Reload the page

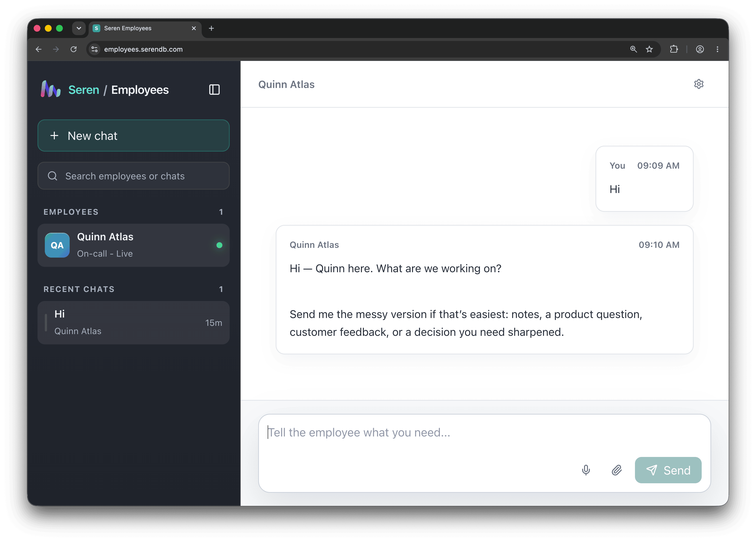(74, 49)
